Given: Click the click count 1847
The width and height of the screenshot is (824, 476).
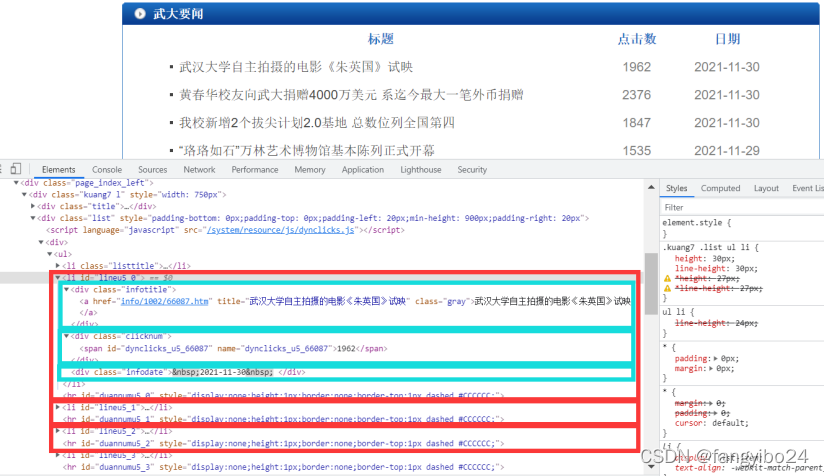Looking at the screenshot, I should point(636,122).
